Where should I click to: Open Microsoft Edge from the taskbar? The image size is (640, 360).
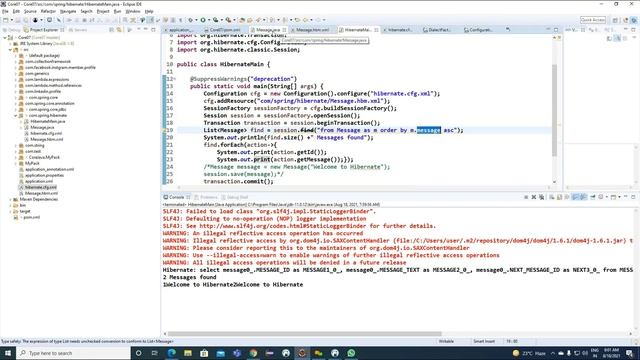pos(171,353)
